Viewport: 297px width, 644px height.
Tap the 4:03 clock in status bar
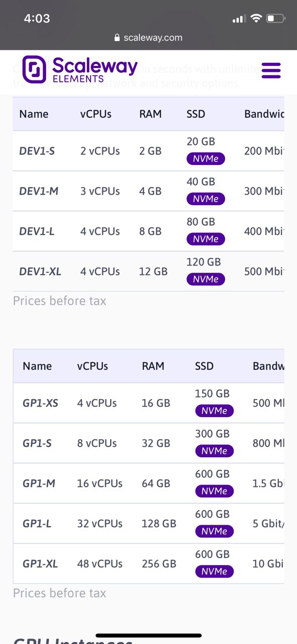click(37, 19)
